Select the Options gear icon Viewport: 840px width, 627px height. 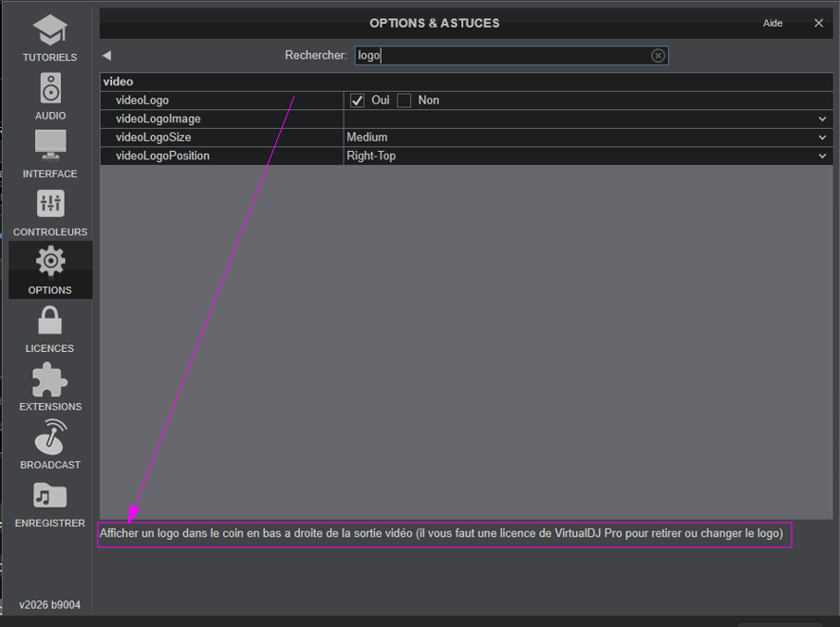[x=50, y=263]
